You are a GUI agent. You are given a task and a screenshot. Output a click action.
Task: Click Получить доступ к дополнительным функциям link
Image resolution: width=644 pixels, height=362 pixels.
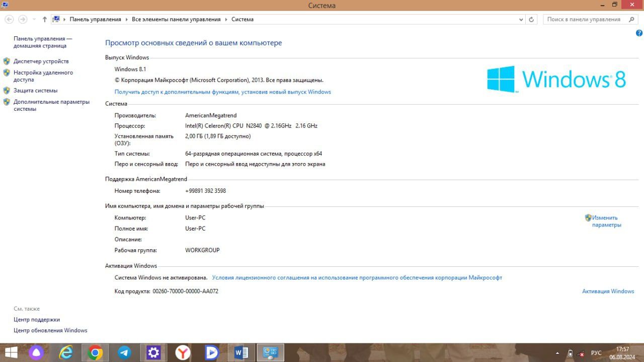(x=223, y=92)
